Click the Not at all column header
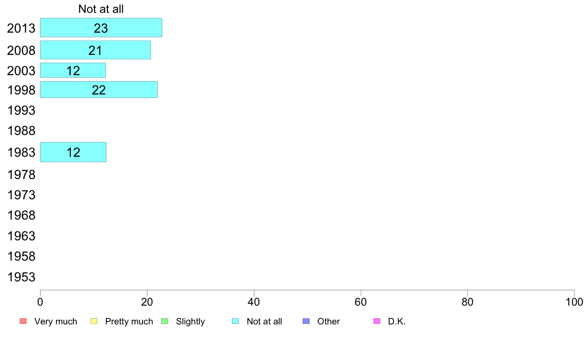 (x=101, y=9)
